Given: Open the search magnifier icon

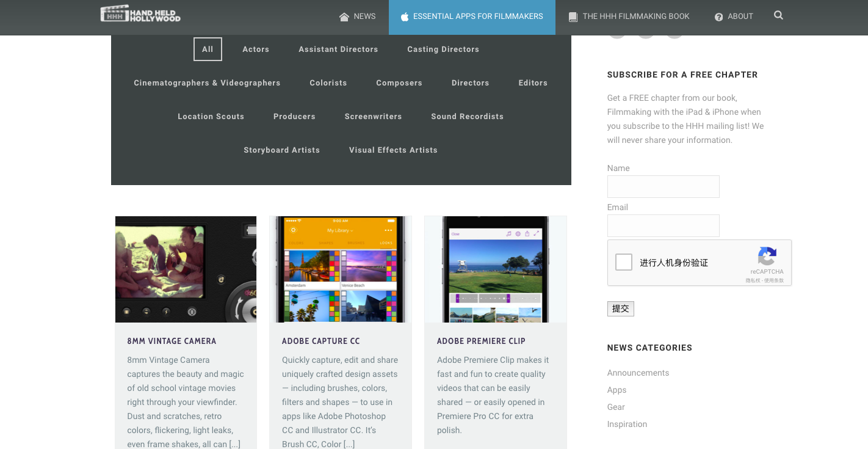Looking at the screenshot, I should [778, 15].
